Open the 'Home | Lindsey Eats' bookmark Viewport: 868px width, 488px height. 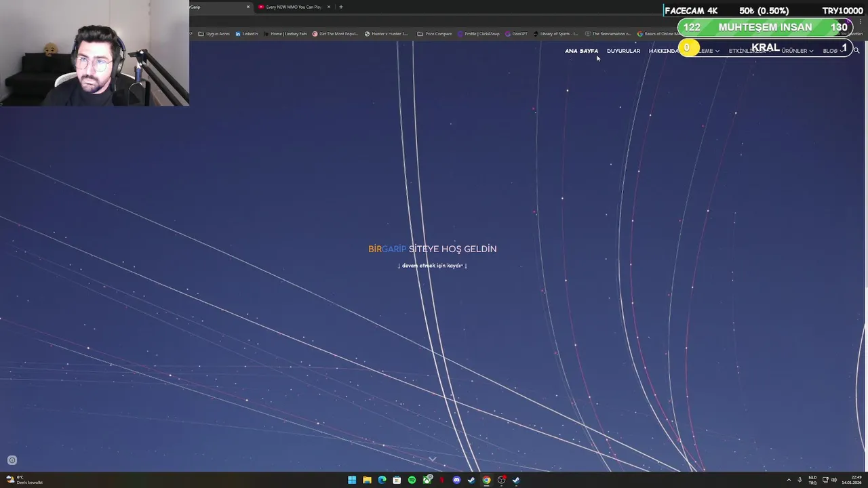coord(285,34)
